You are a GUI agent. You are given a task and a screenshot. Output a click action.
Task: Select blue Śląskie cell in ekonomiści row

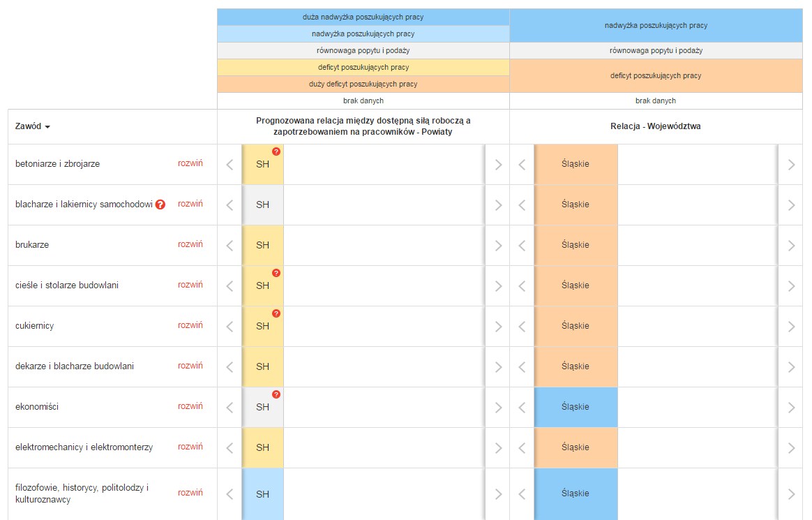coord(576,407)
